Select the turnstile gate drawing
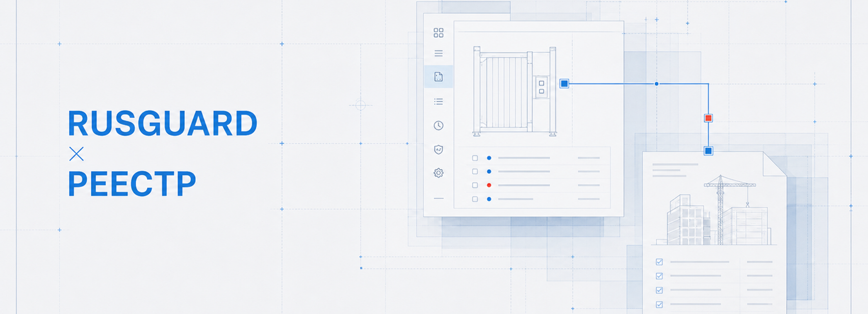 click(514, 91)
